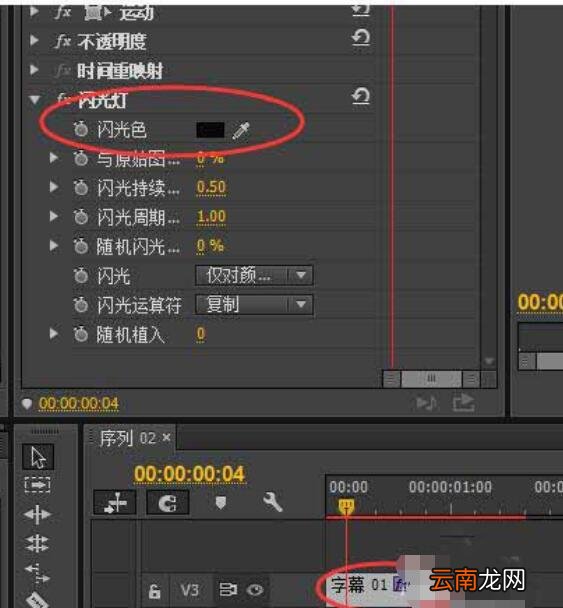Viewport: 563px width, 608px height.
Task: Toggle animation stopwatch for 闪光运算符
Action: (81, 305)
